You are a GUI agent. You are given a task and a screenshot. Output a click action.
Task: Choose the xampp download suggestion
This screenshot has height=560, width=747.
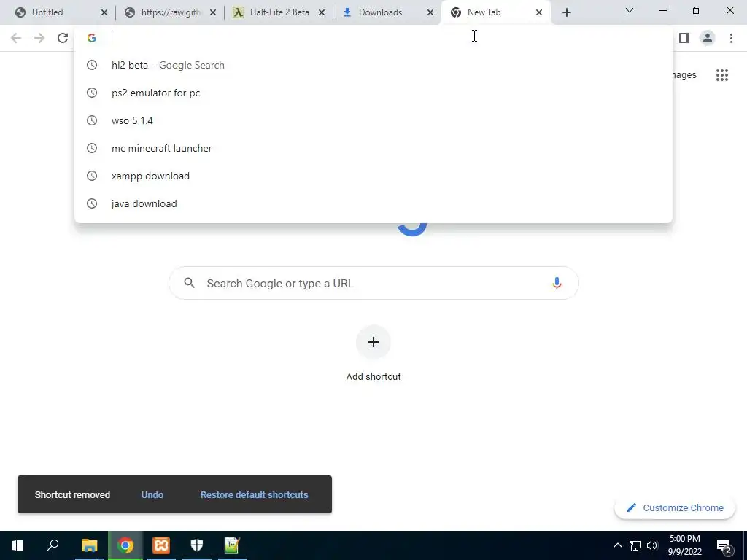pyautogui.click(x=373, y=176)
